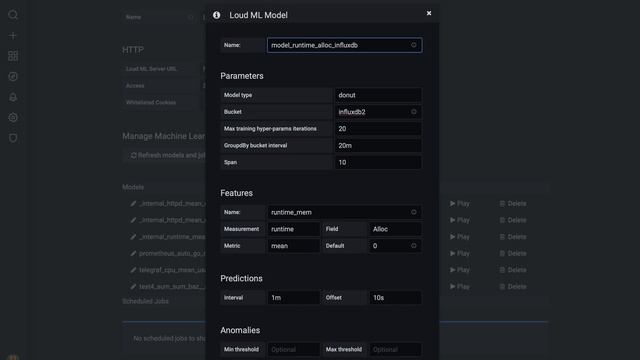This screenshot has width=640, height=360.
Task: Click the Scheduled Jobs label
Action: coord(145,301)
